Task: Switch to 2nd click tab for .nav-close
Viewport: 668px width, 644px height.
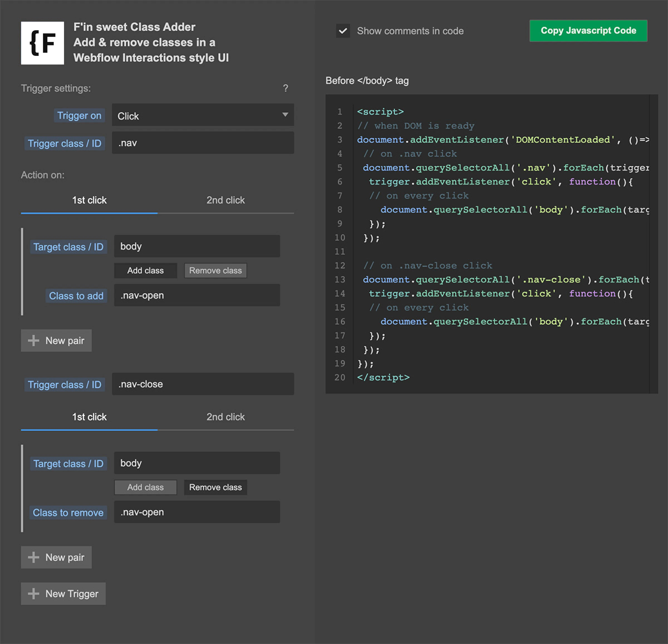Action: pos(225,417)
